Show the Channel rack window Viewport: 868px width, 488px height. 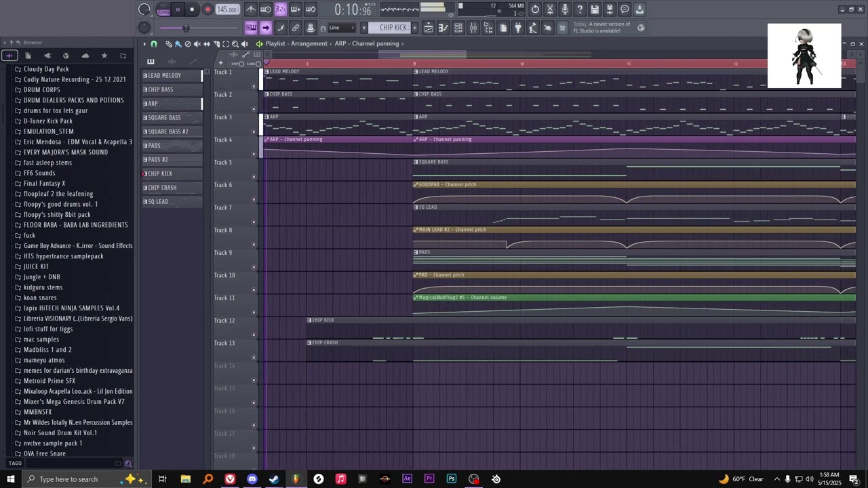[x=458, y=28]
